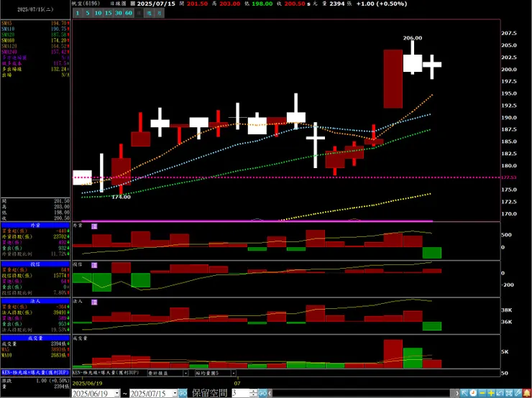Switch to 5-minute chart interval
Image resolution: width=532 pixels, height=398 pixels.
click(88, 13)
